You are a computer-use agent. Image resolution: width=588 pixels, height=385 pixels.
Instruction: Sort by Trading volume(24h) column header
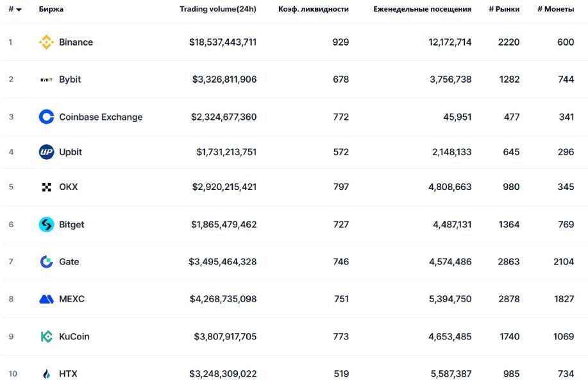click(218, 9)
